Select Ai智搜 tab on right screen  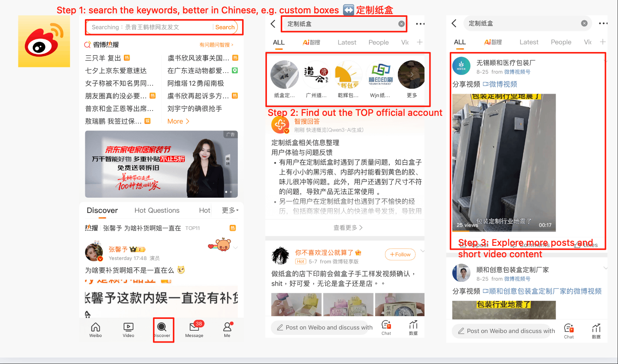pos(493,42)
